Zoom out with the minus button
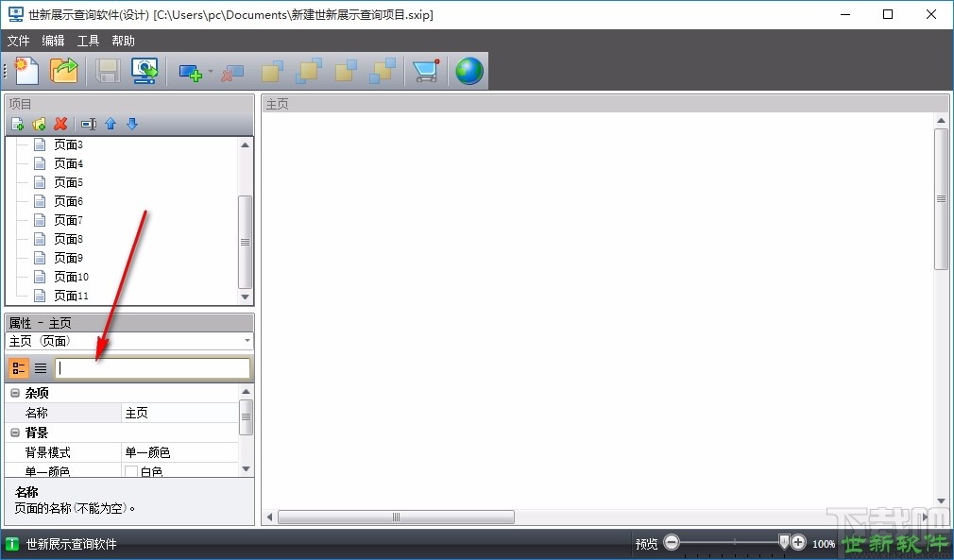 (x=672, y=542)
